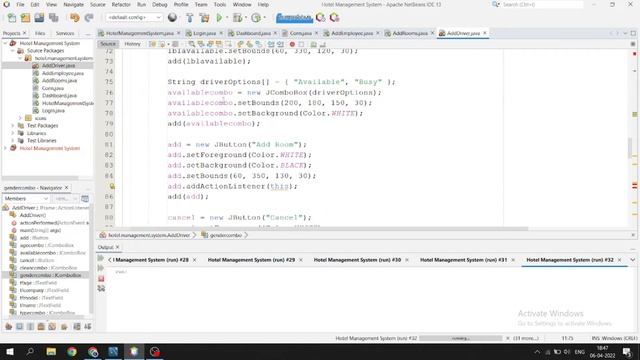Click the Source view button
The image size is (640, 360).
point(108,44)
